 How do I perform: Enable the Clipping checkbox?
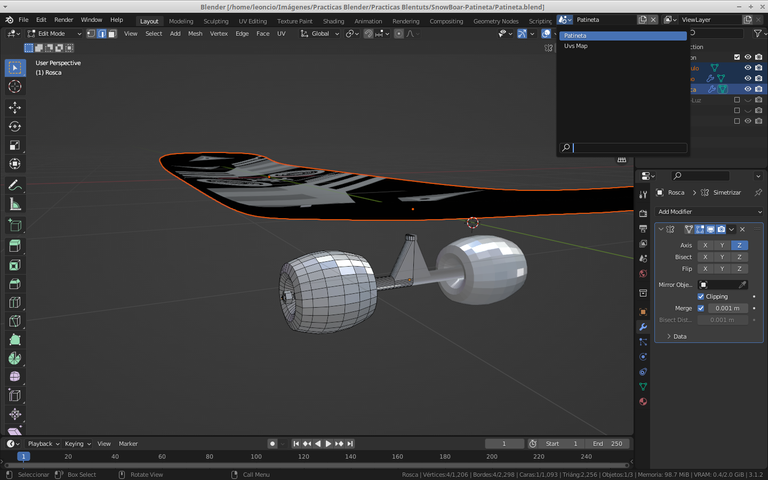pyautogui.click(x=701, y=296)
